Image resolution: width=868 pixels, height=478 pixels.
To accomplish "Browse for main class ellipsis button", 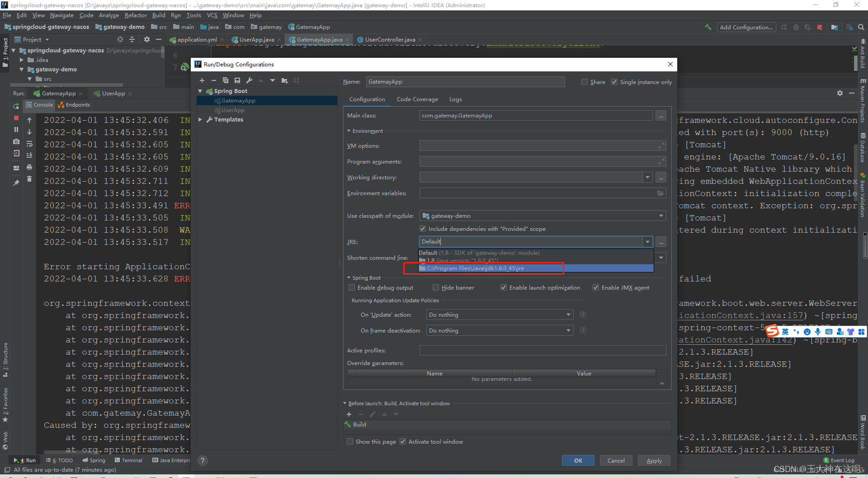I will coord(661,116).
